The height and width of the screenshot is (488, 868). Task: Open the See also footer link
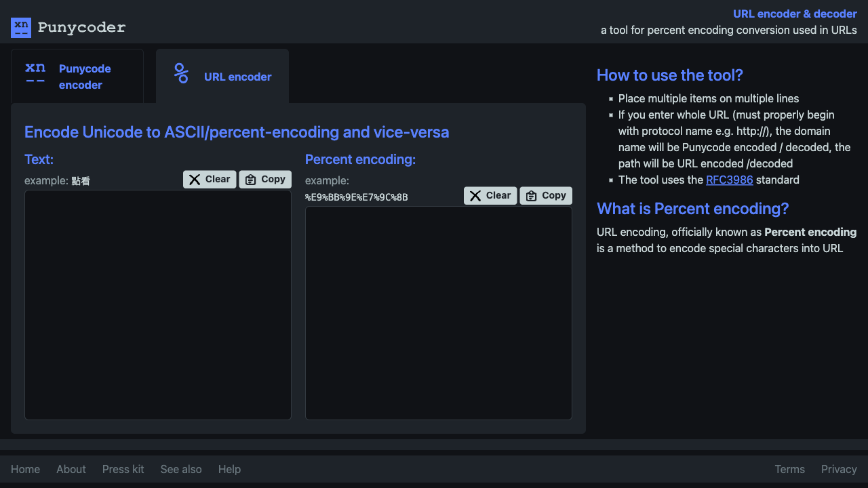181,469
